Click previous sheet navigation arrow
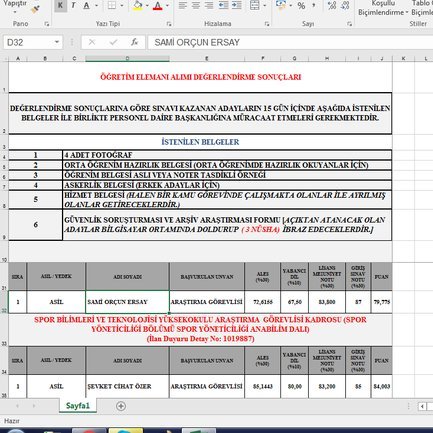The width and height of the screenshot is (433, 433). [x=17, y=406]
